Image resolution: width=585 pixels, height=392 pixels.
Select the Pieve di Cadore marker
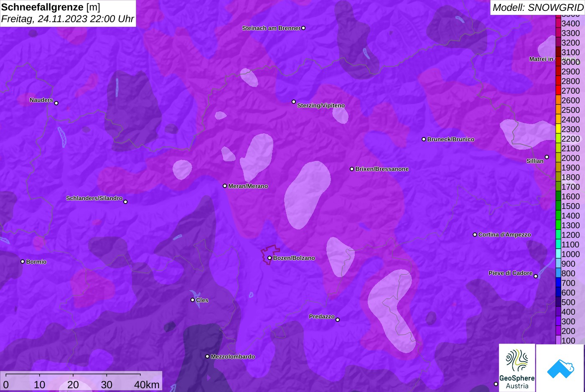tap(536, 276)
